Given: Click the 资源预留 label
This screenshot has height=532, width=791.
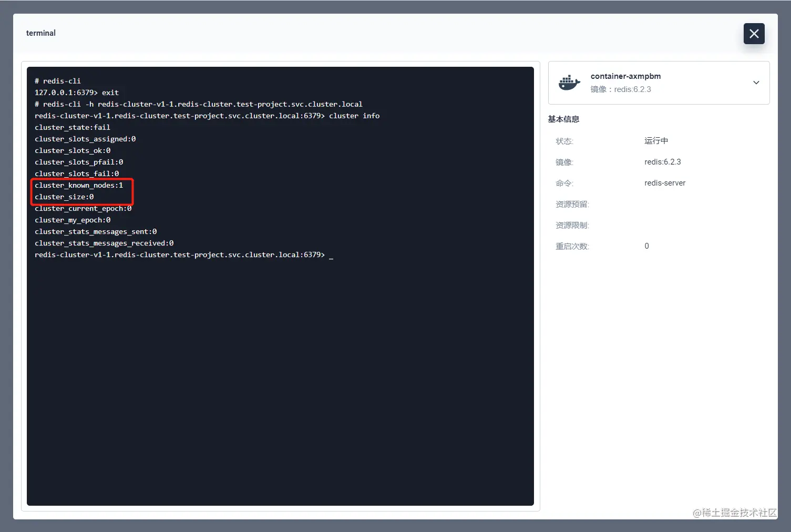Looking at the screenshot, I should (572, 204).
